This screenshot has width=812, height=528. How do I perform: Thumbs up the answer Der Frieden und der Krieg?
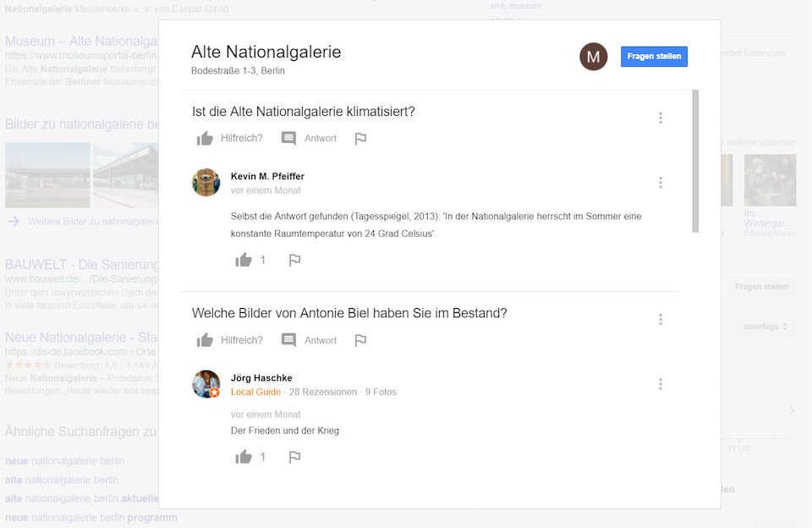pyautogui.click(x=244, y=456)
